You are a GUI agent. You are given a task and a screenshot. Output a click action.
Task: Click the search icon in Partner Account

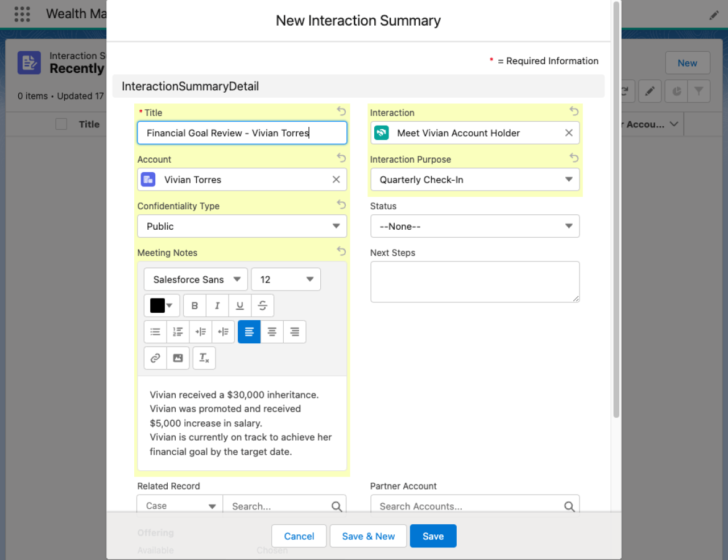(x=569, y=506)
